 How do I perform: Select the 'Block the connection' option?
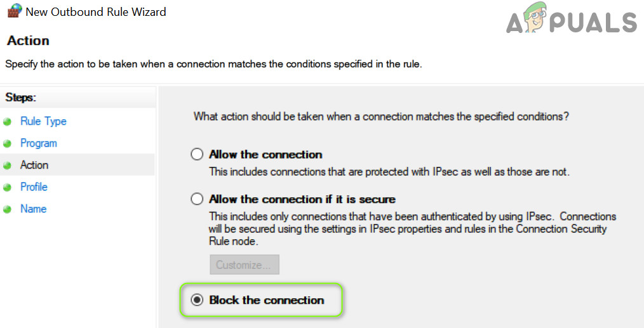(198, 300)
